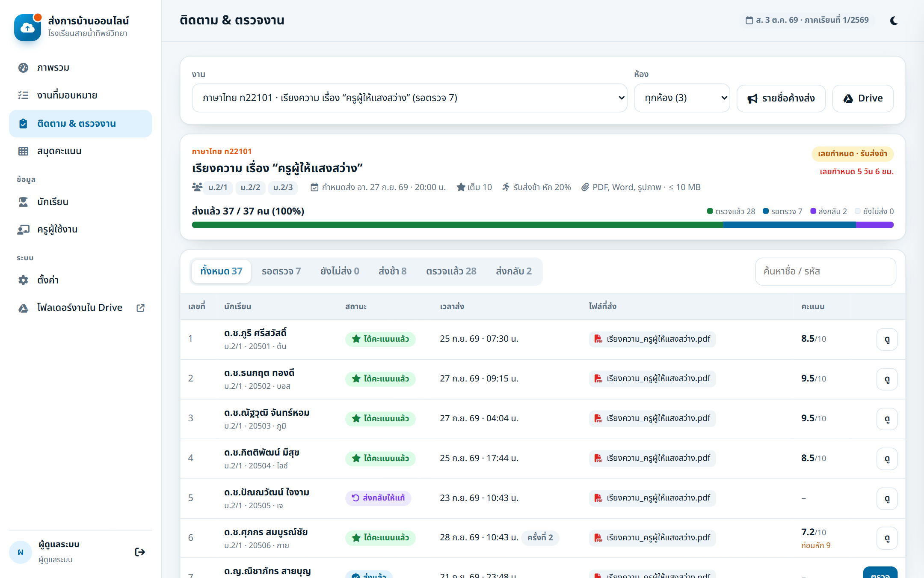
Task: Switch to รอตรวจ 7 tab
Action: coord(281,271)
